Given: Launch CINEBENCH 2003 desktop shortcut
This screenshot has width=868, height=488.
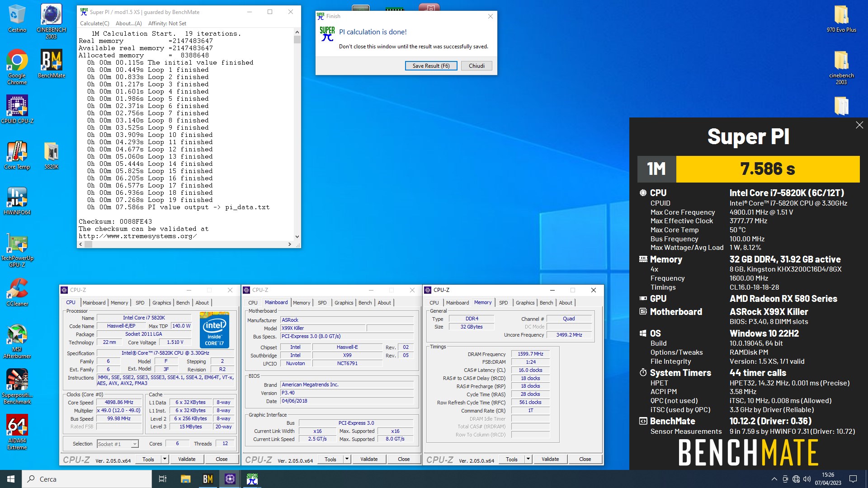Looking at the screenshot, I should pyautogui.click(x=51, y=21).
